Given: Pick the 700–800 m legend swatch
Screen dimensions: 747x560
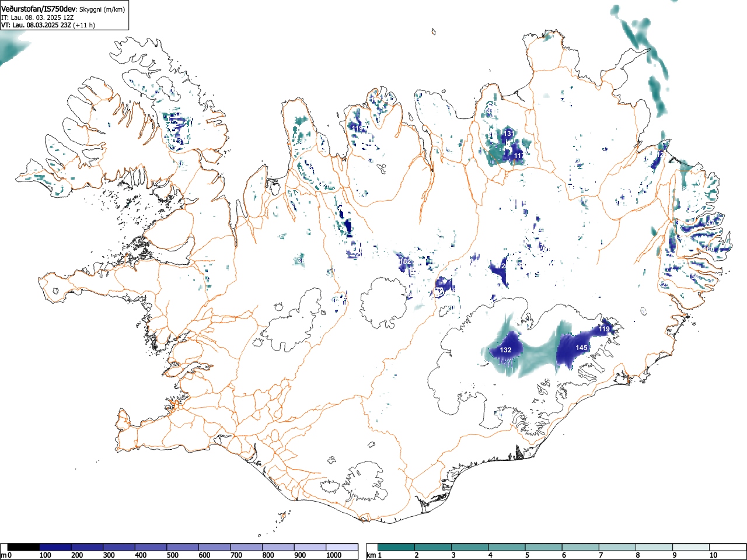Looking at the screenshot, I should (247, 547).
